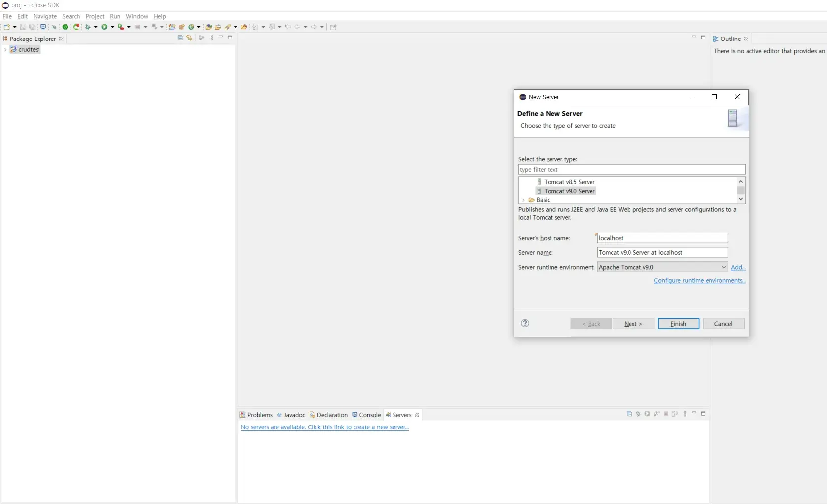Collapse All in Package Explorer

point(180,38)
